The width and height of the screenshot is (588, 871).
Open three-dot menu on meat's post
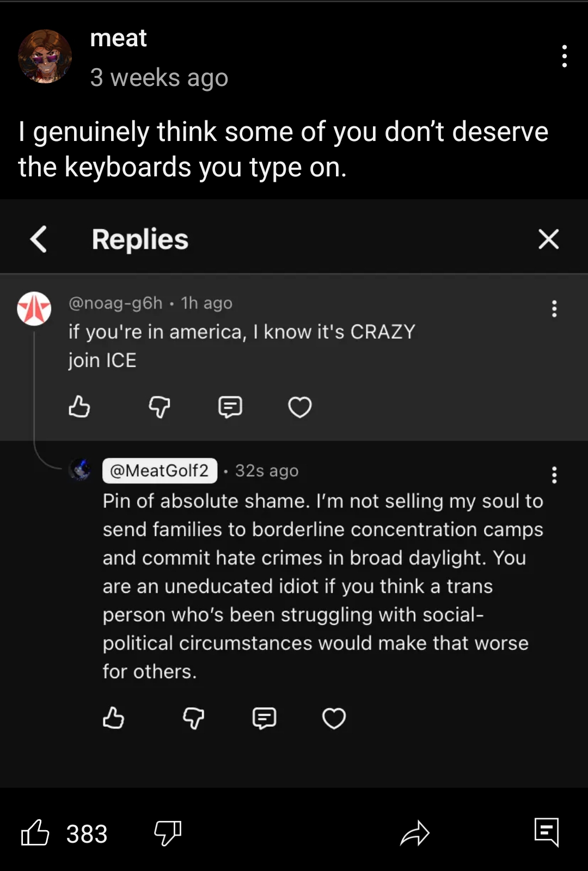coord(565,56)
